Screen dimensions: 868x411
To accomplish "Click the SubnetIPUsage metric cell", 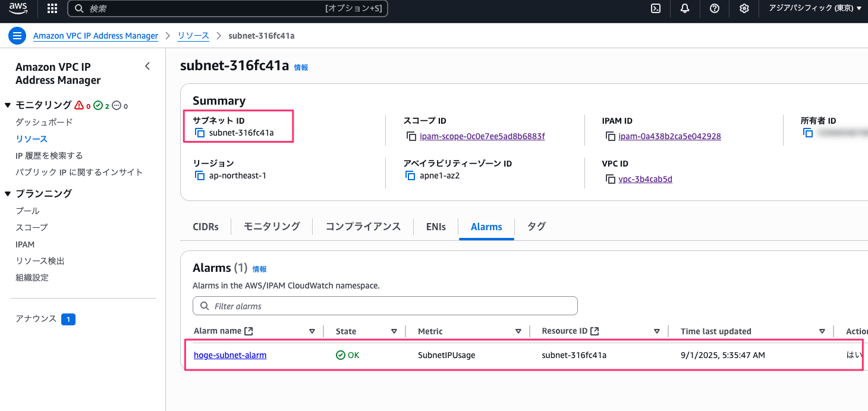I will 446,355.
